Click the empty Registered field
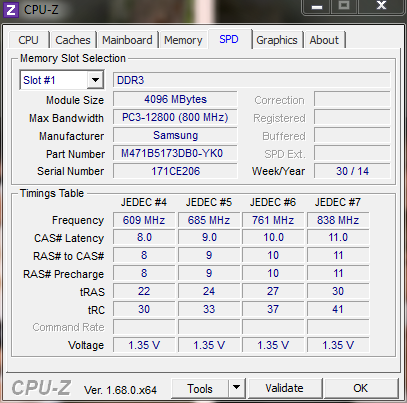Screen dimensions: 407x403 [x=352, y=117]
